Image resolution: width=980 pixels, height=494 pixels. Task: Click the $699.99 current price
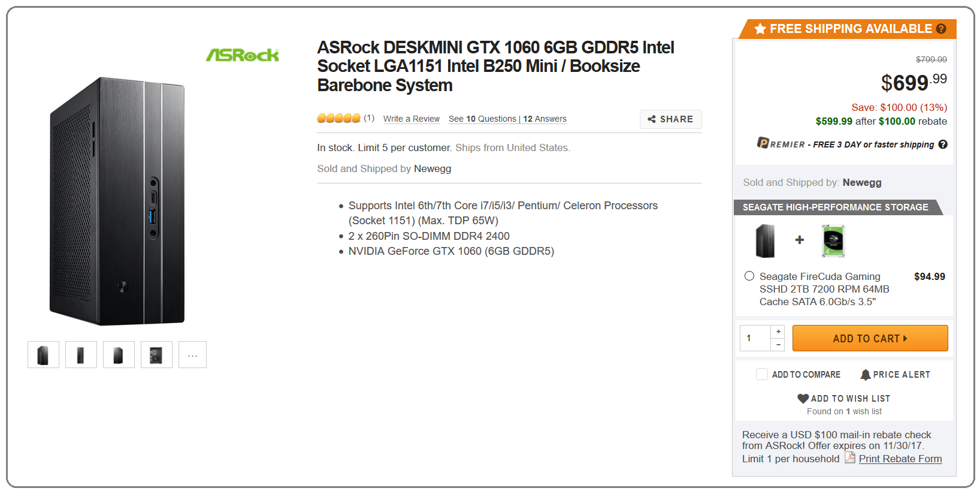coord(914,82)
